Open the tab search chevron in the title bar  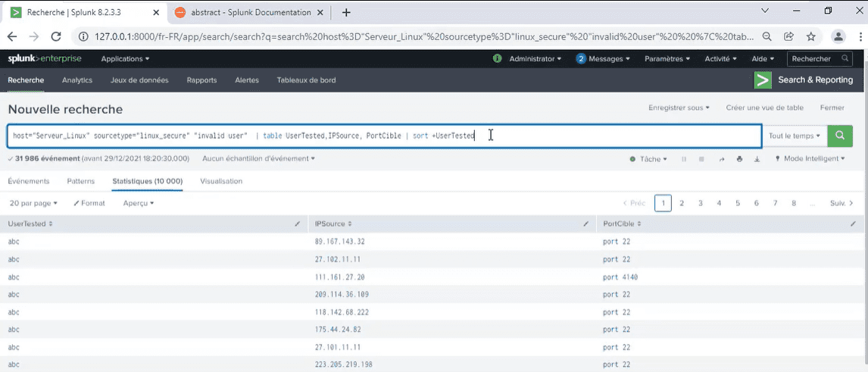tap(764, 11)
